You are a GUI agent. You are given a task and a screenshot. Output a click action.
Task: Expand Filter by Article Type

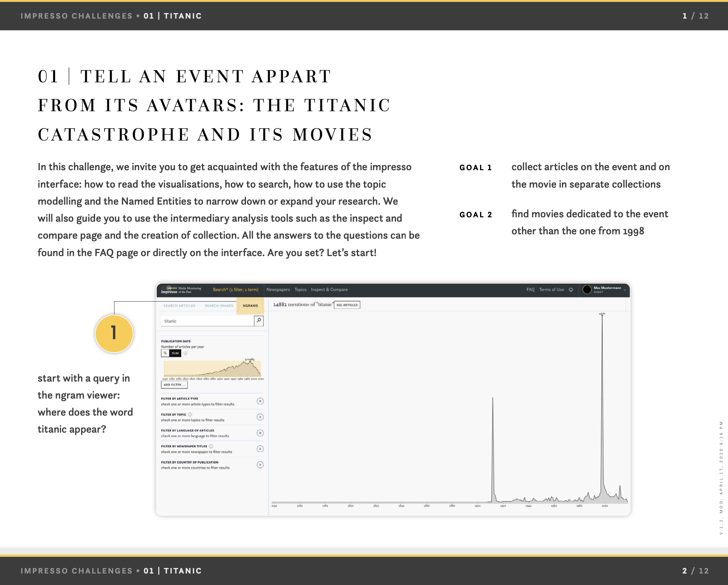260,401
